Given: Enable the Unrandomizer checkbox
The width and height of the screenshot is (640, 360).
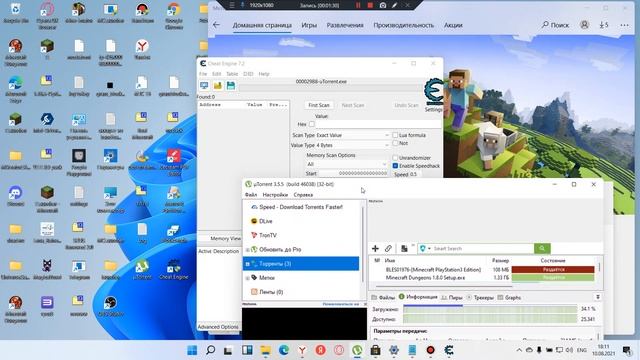Looking at the screenshot, I should tap(395, 158).
